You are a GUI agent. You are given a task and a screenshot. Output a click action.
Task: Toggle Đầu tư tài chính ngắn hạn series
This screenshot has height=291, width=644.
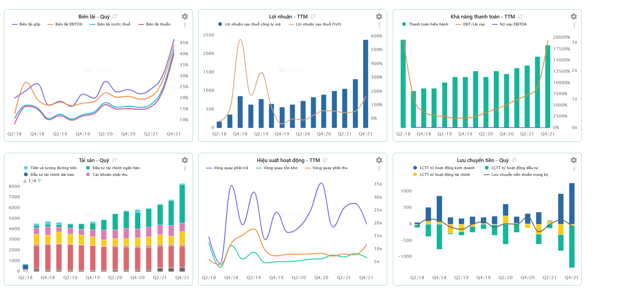[113, 168]
